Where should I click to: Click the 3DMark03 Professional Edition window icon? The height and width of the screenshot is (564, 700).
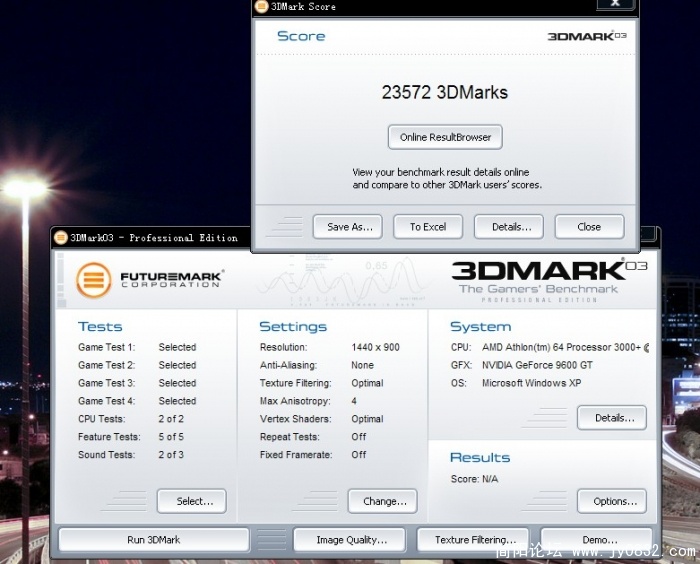pyautogui.click(x=61, y=238)
